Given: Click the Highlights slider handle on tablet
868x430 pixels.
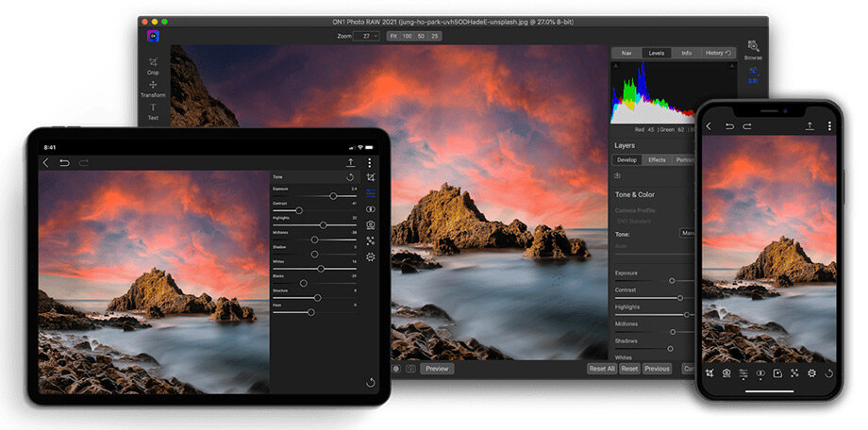Looking at the screenshot, I should click(324, 225).
